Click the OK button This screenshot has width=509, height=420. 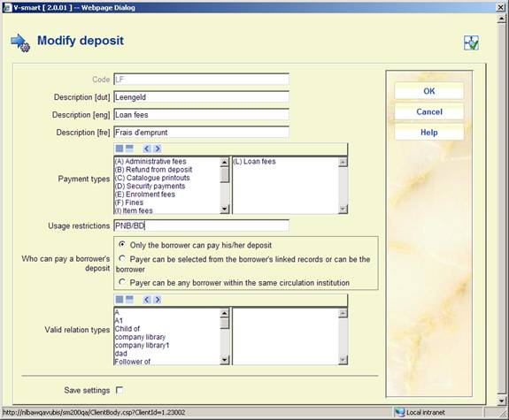(428, 91)
